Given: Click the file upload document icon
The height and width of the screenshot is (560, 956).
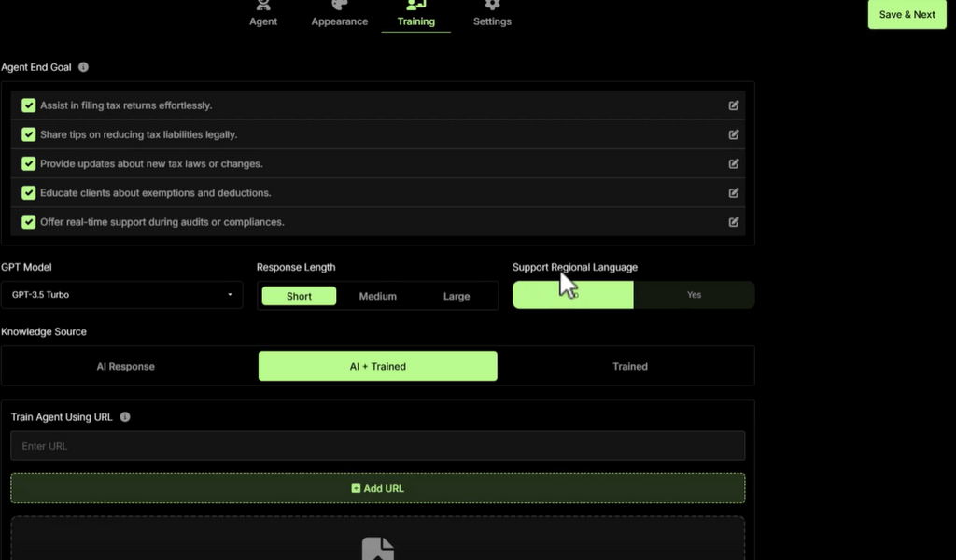Looking at the screenshot, I should 377,549.
